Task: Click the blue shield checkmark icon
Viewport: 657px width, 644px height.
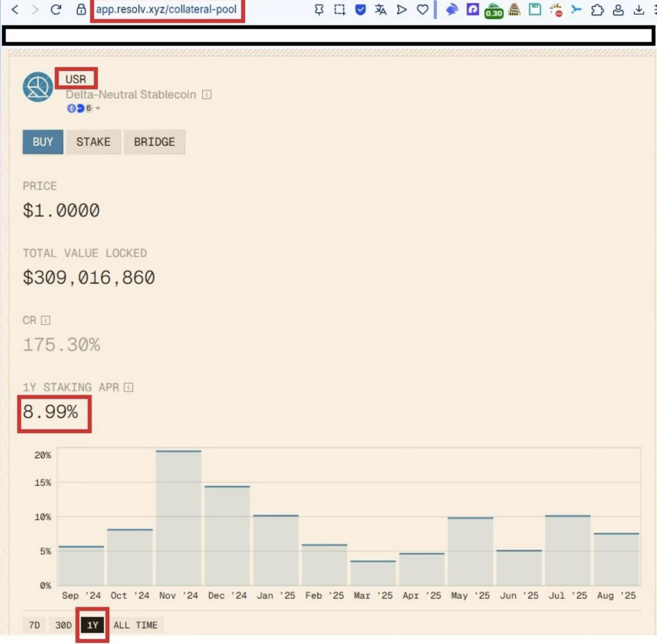Action: coord(360,10)
